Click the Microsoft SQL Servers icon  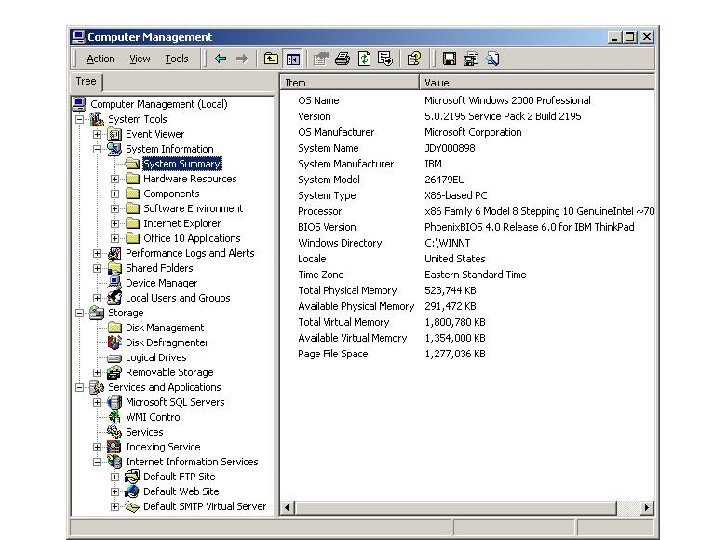(114, 402)
